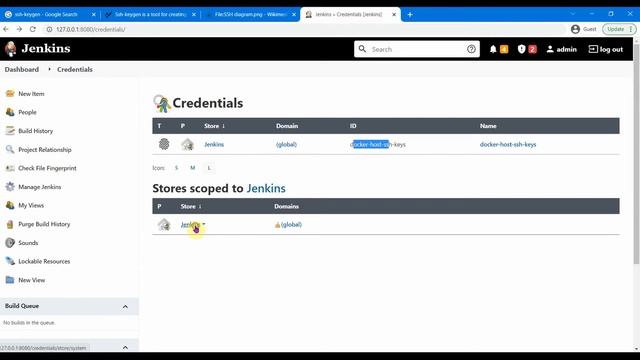Go to Dashboard breadcrumb
The height and width of the screenshot is (360, 640).
[x=22, y=69]
